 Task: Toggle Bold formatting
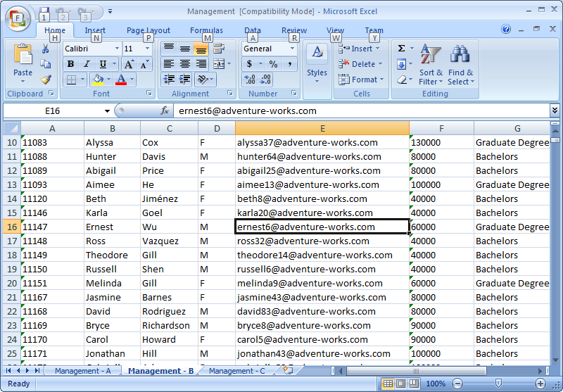click(x=71, y=64)
